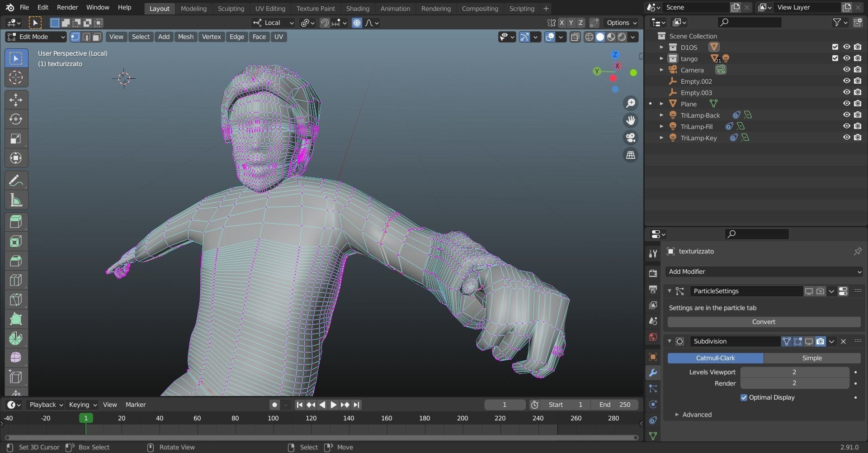868x453 pixels.
Task: Select the Spin tool
Action: 16,339
